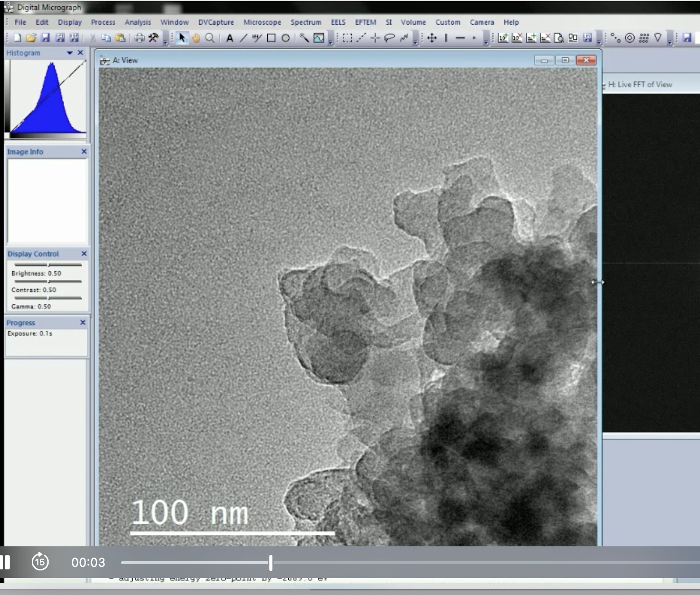The width and height of the screenshot is (700, 595).
Task: Close the Image Info panel
Action: (x=84, y=152)
